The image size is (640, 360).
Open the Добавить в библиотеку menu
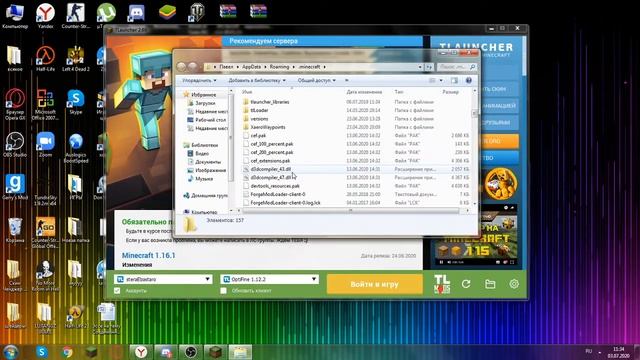(257, 80)
